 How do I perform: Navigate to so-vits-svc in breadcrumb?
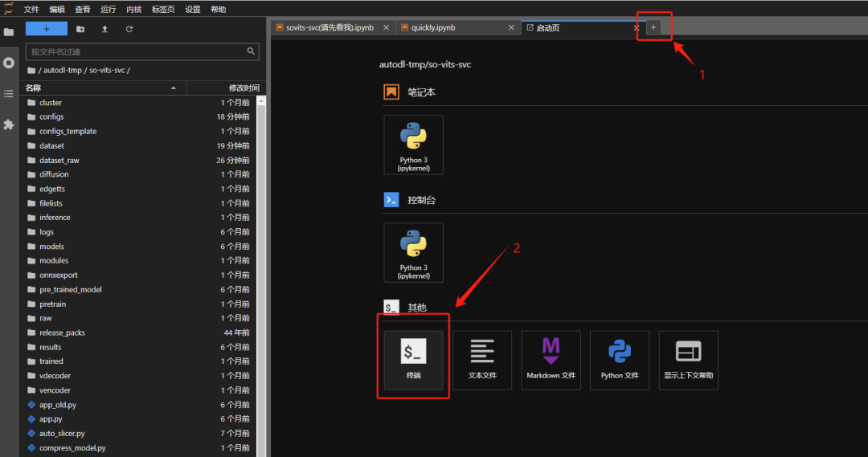tap(107, 70)
